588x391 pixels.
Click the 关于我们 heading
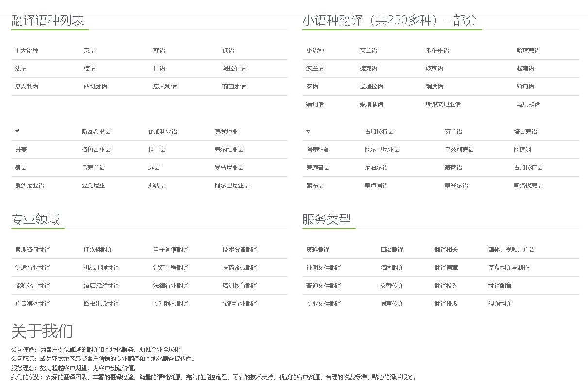(42, 331)
